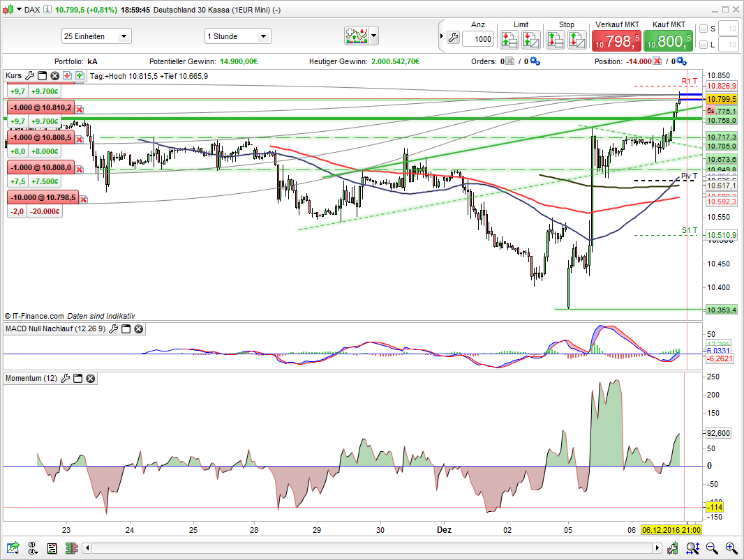Place the first Stop order icon
Screen dimensions: 744x560
(555, 40)
